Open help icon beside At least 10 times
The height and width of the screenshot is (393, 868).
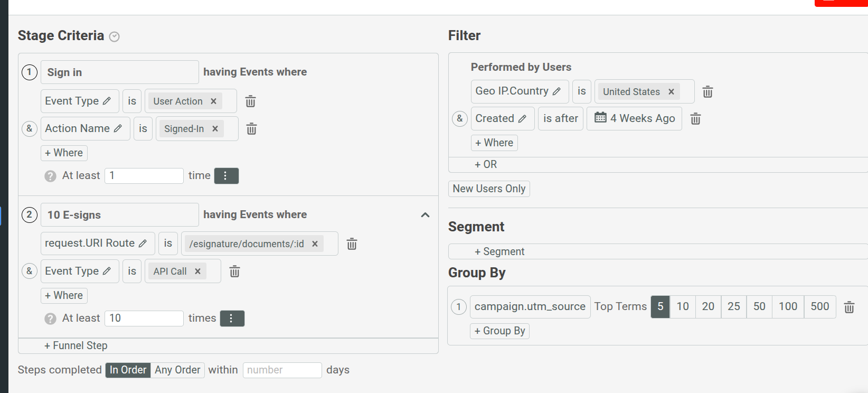click(x=50, y=319)
